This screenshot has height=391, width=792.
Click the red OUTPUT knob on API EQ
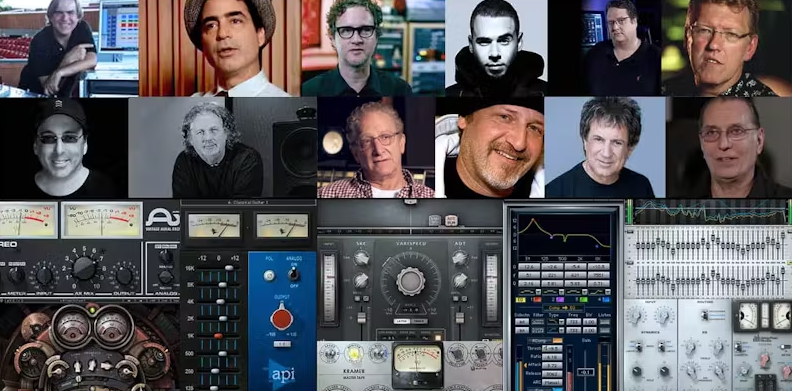pos(281,319)
